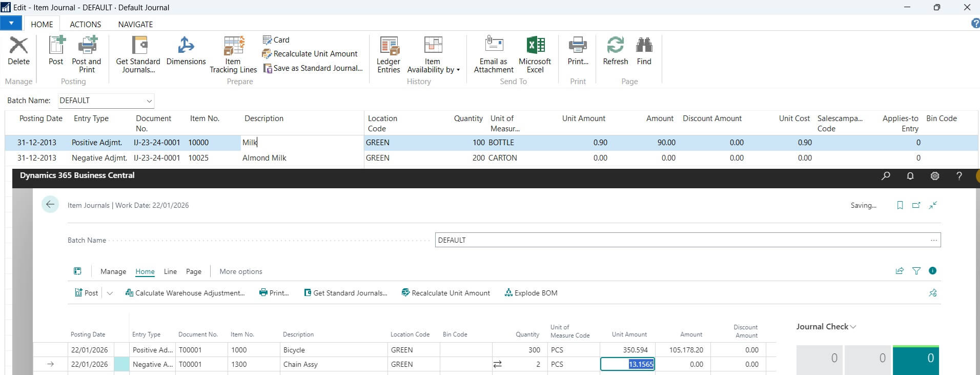Export to Microsoft Excel
980x375 pixels.
point(535,46)
